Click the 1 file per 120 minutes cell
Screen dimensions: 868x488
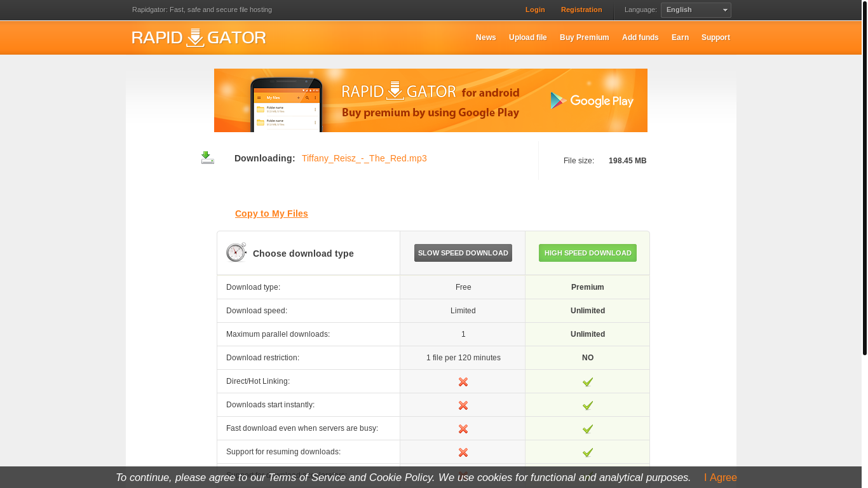(x=463, y=358)
